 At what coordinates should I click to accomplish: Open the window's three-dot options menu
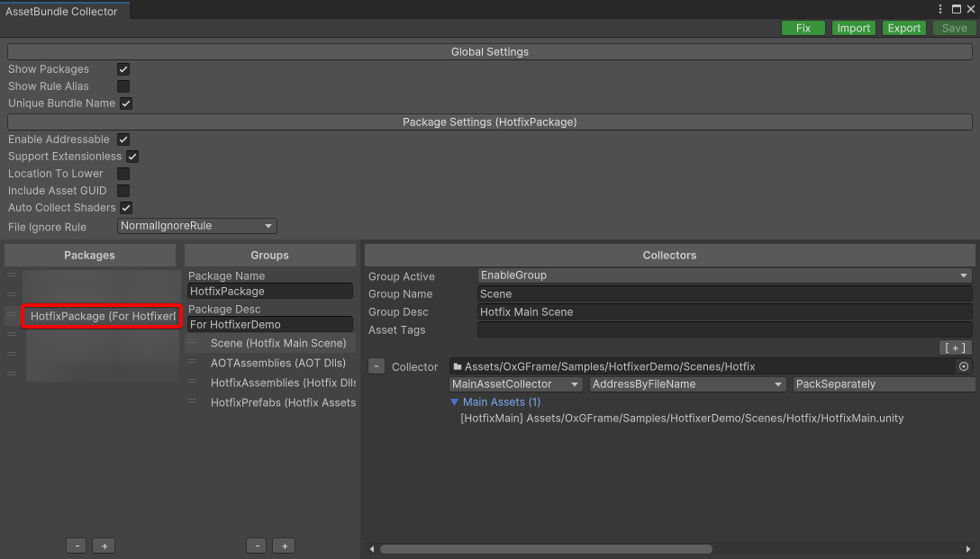[x=940, y=9]
